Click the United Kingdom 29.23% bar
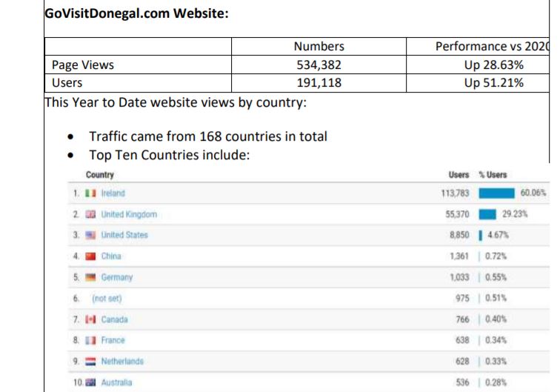The image size is (560, 392). 487,215
